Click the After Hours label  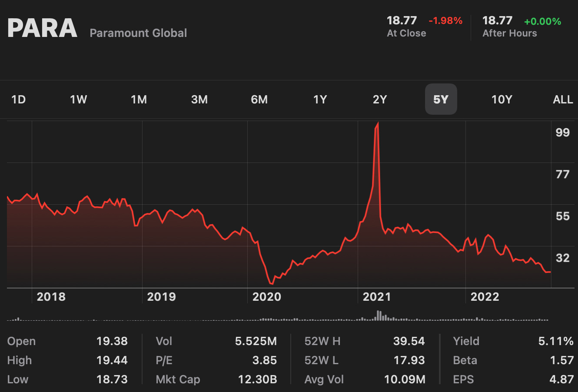point(510,33)
